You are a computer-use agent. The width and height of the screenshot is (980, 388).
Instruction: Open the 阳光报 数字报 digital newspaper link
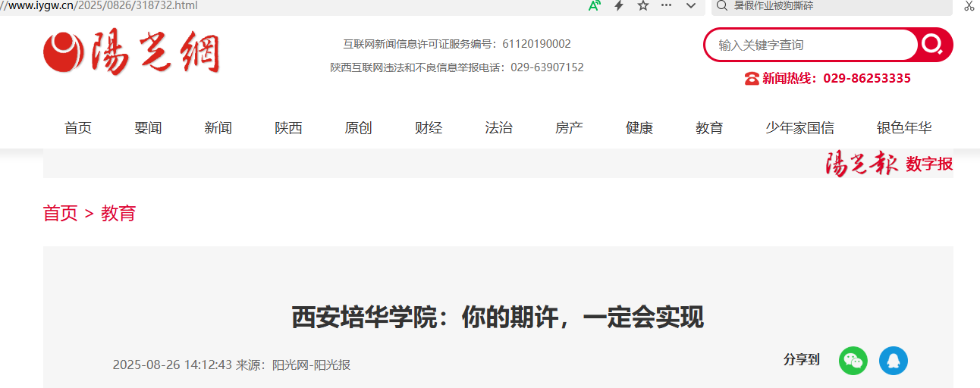(x=888, y=164)
